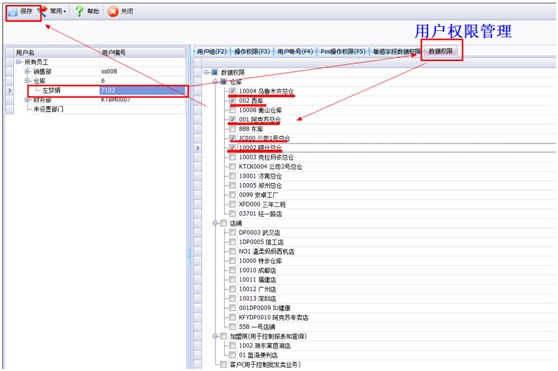
Task: Select the 用户帐号(F4) tab
Action: pyautogui.click(x=295, y=52)
